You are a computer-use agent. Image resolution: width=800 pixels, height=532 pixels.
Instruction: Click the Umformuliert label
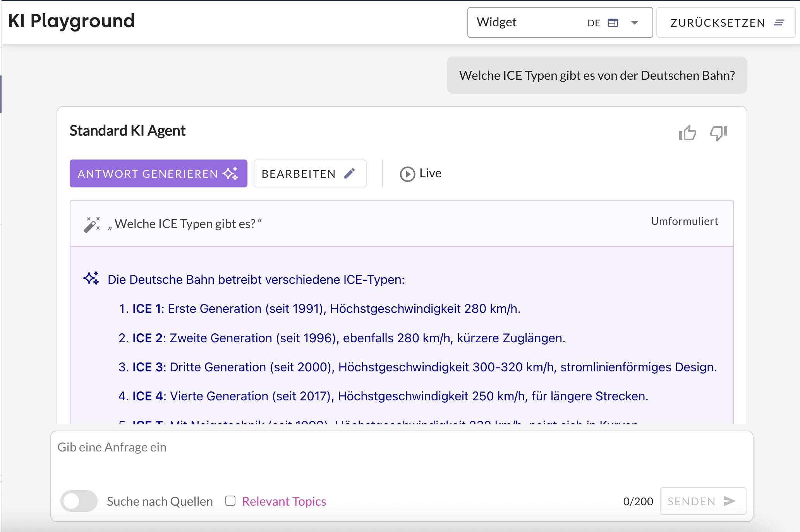coord(684,221)
